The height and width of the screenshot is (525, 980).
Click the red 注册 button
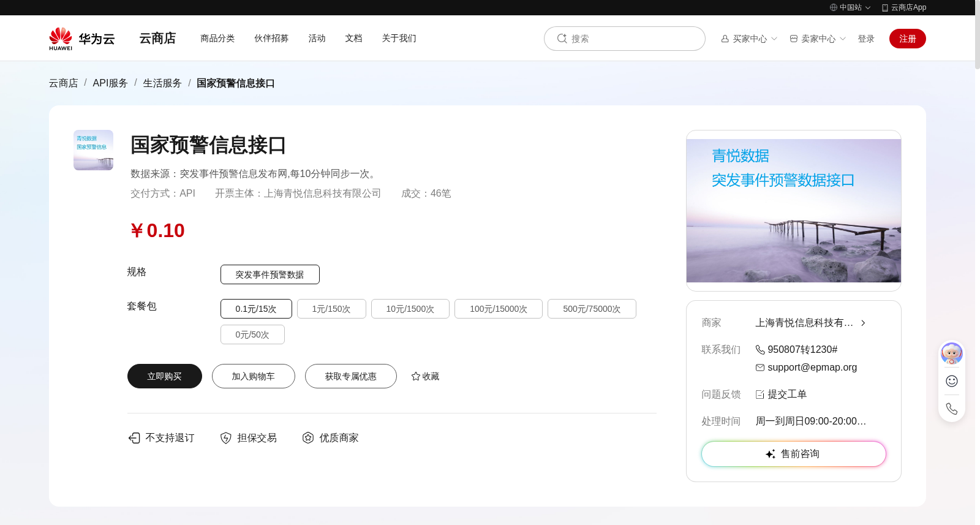click(x=908, y=39)
